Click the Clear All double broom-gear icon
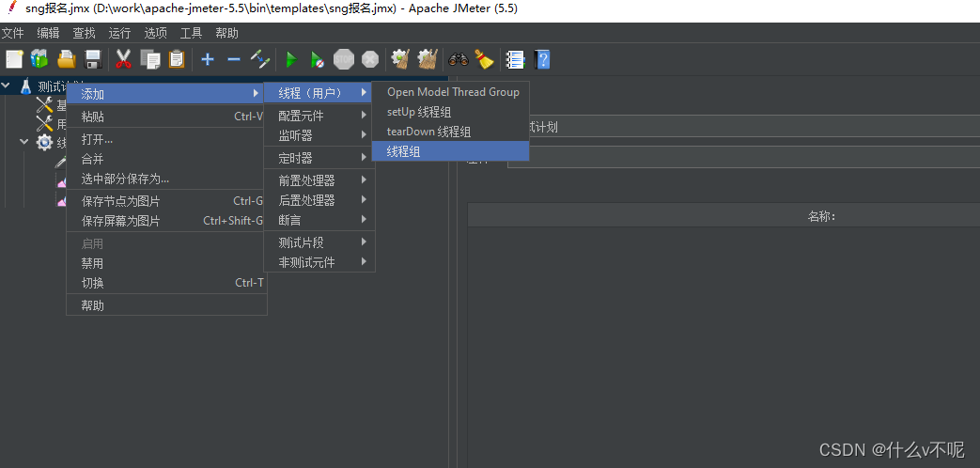Viewport: 980px width, 468px height. [x=428, y=59]
